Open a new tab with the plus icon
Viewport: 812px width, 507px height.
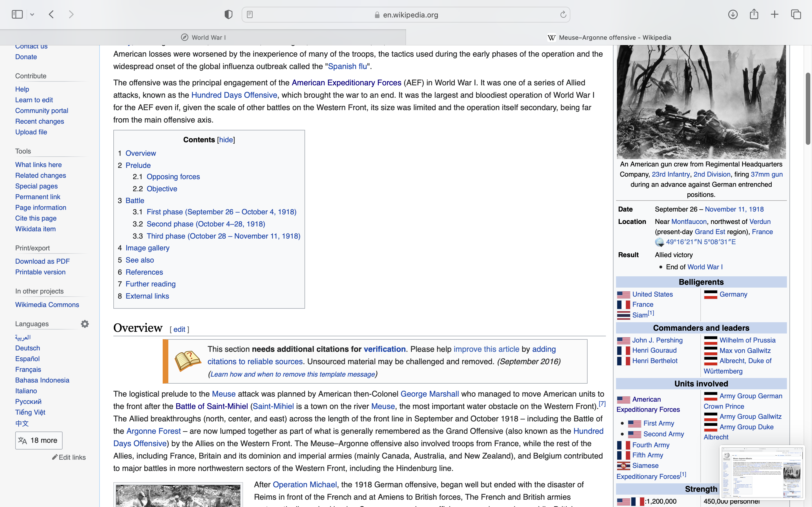coord(775,14)
